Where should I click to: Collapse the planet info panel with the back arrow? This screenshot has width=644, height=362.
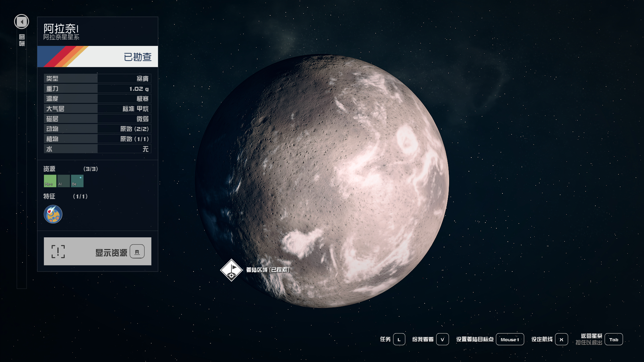(21, 22)
